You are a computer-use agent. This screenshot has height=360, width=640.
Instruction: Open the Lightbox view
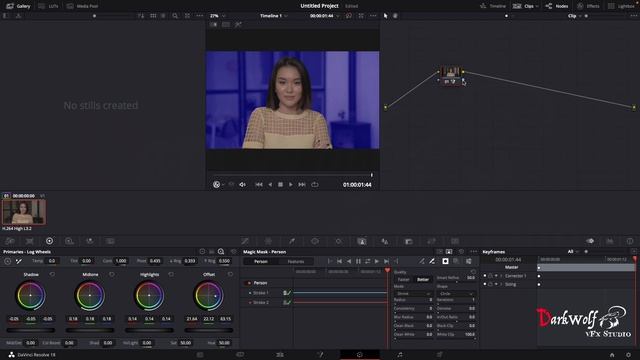pos(621,6)
